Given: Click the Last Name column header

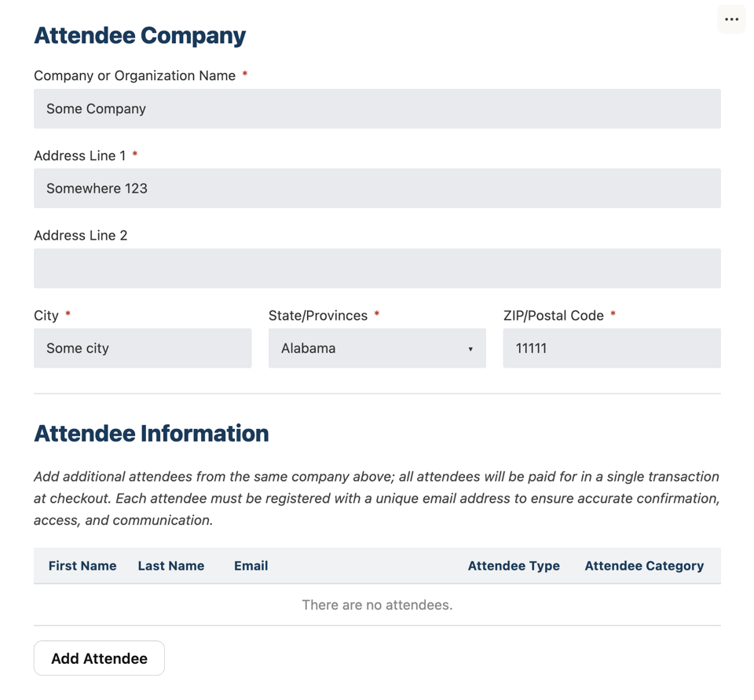Looking at the screenshot, I should 170,566.
